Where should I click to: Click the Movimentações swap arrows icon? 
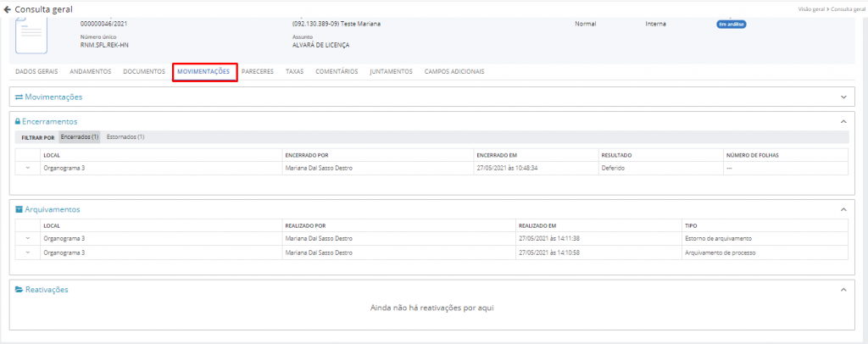coord(19,97)
